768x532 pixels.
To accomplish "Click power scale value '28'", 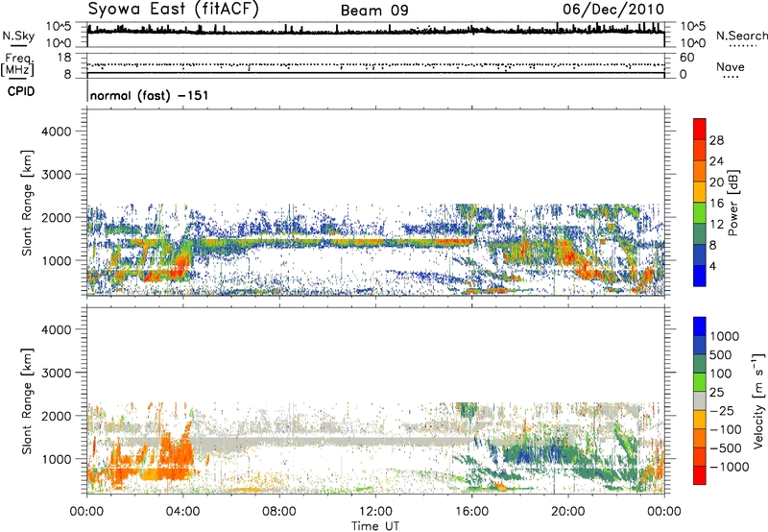I will click(716, 140).
